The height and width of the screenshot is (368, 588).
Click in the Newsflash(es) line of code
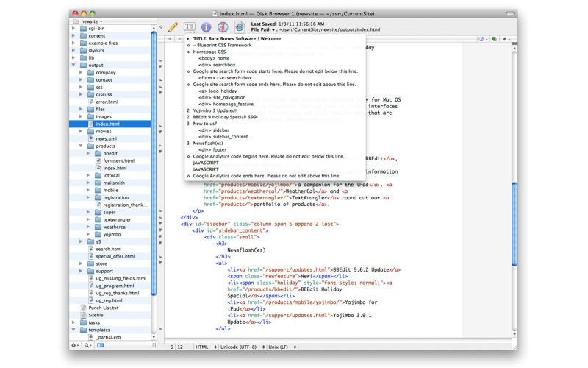pos(246,250)
